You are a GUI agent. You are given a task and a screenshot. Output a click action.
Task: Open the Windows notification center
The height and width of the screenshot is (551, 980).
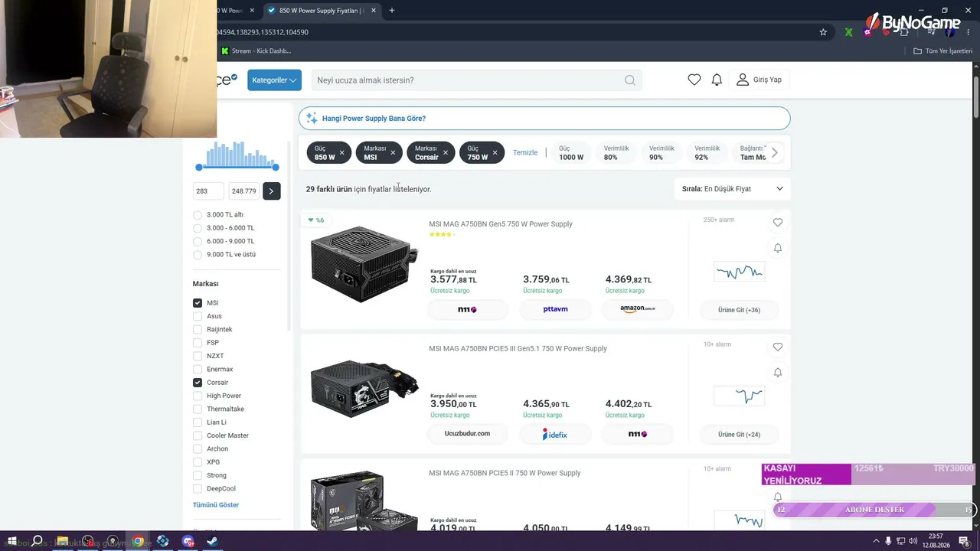[x=964, y=541]
